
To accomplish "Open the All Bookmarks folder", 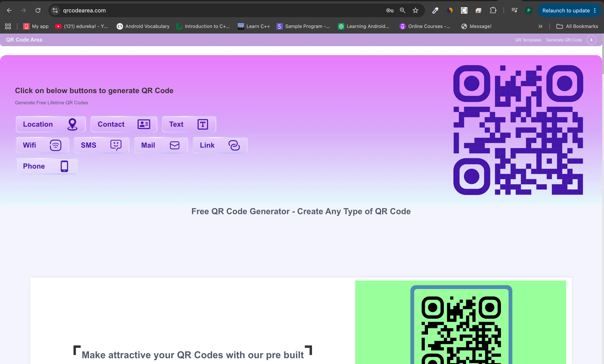I will click(577, 26).
